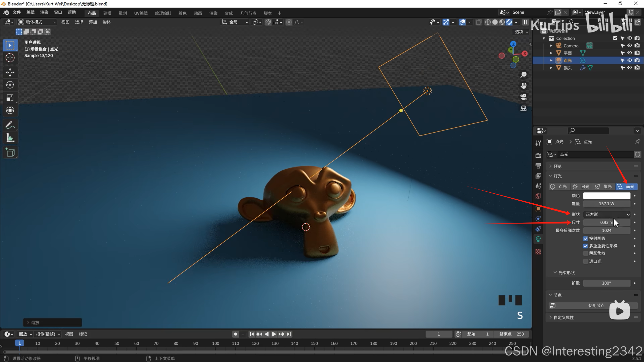Click the white 颜色 swatch
The width and height of the screenshot is (644, 362).
(x=607, y=196)
